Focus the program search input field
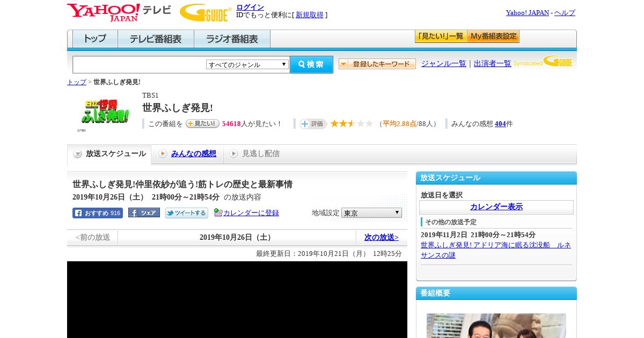This screenshot has width=644, height=338. (139, 64)
